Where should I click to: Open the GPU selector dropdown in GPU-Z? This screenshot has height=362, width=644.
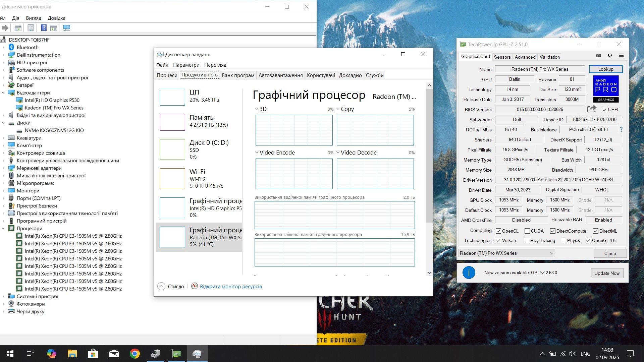click(506, 253)
